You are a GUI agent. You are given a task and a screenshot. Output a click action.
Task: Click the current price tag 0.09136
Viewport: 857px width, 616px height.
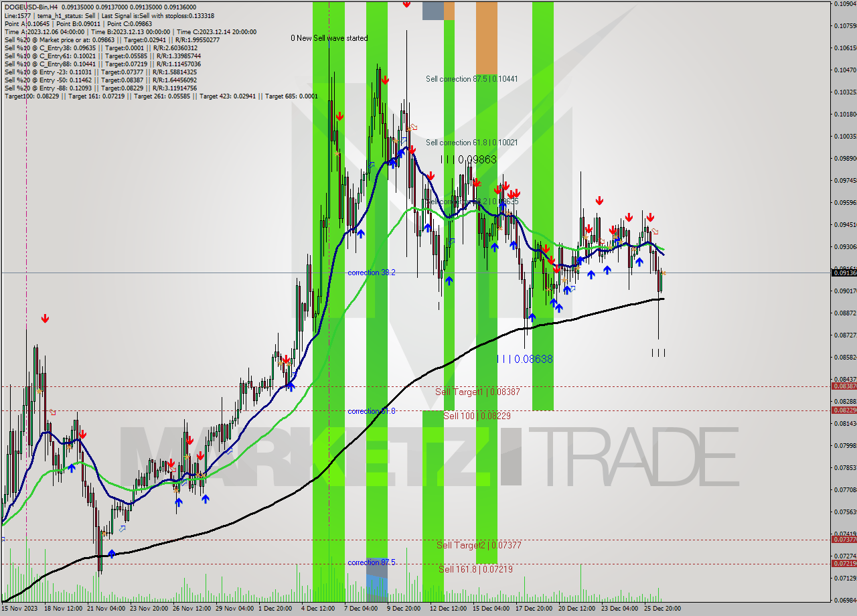coord(844,273)
